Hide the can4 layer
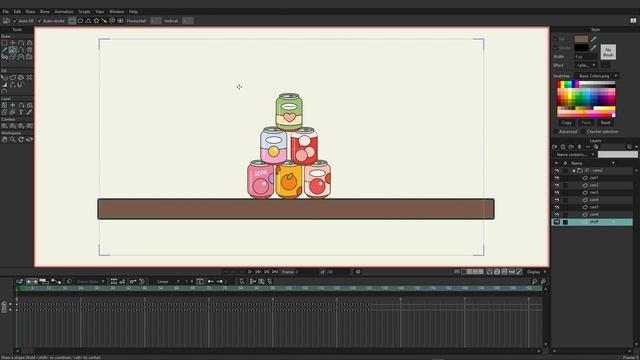 click(557, 200)
